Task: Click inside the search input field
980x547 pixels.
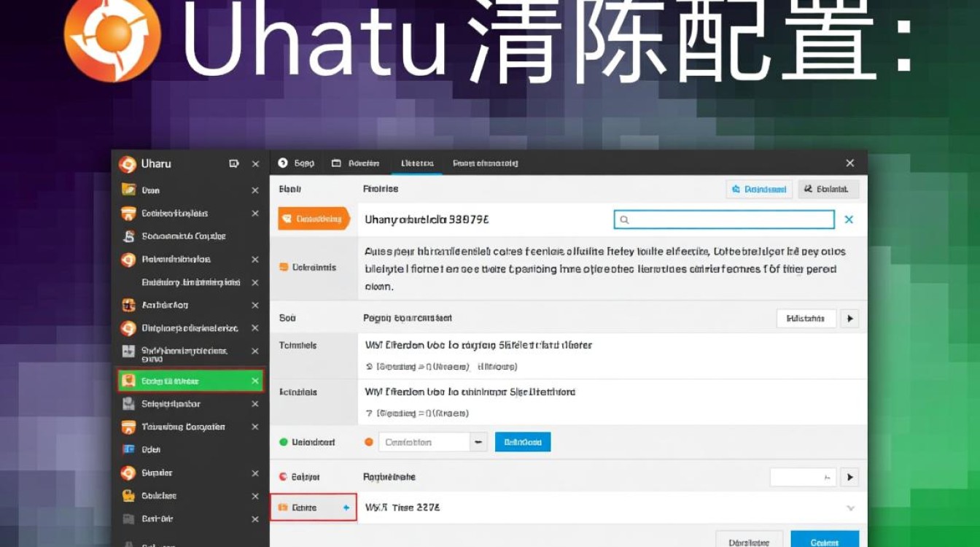Action: tap(722, 219)
